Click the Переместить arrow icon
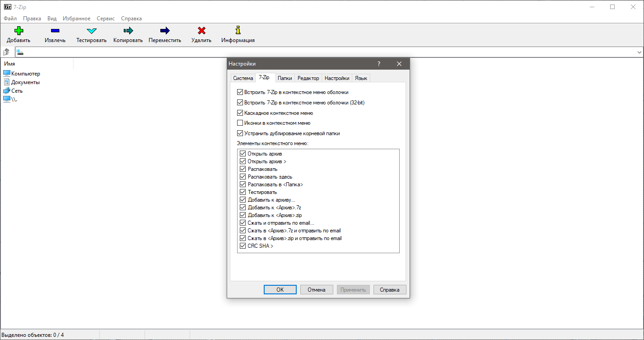The image size is (644, 340). tap(165, 31)
